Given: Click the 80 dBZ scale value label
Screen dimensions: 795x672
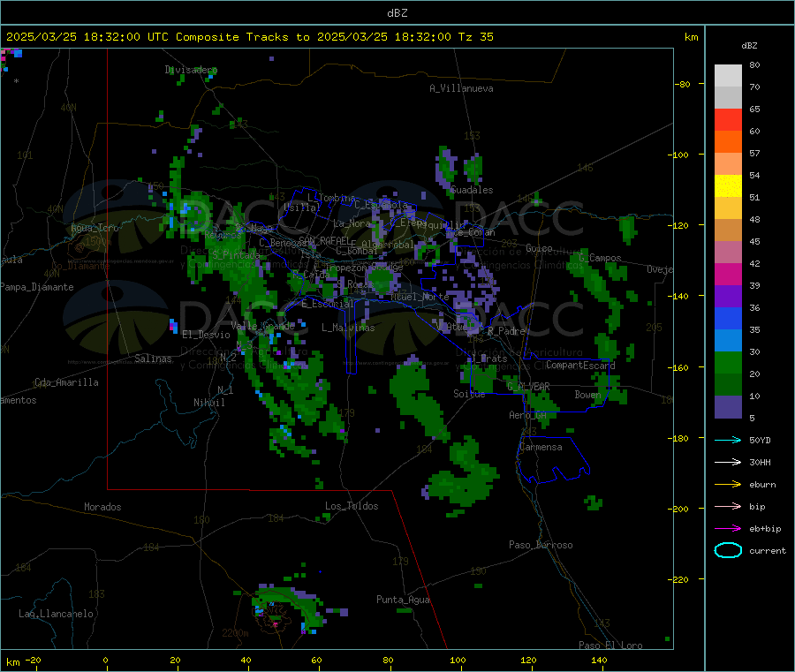Looking at the screenshot, I should pos(754,64).
